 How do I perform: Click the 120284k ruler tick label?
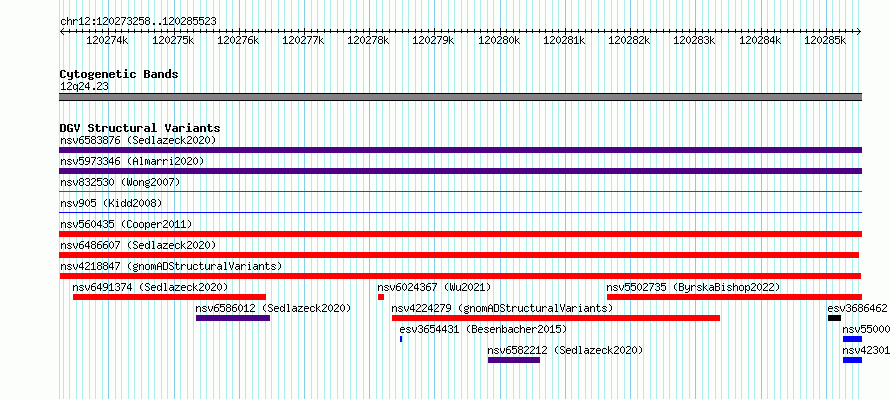click(x=761, y=40)
